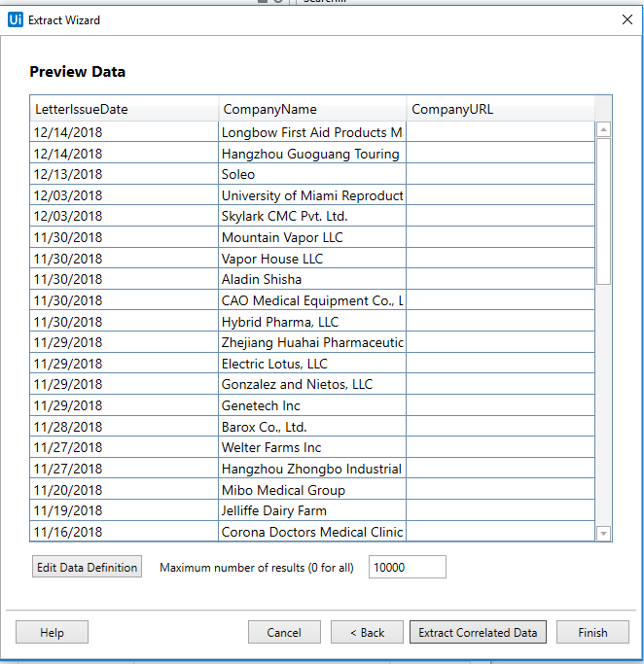644x664 pixels.
Task: Select the 11/19/2018 date cell
Action: (x=125, y=510)
